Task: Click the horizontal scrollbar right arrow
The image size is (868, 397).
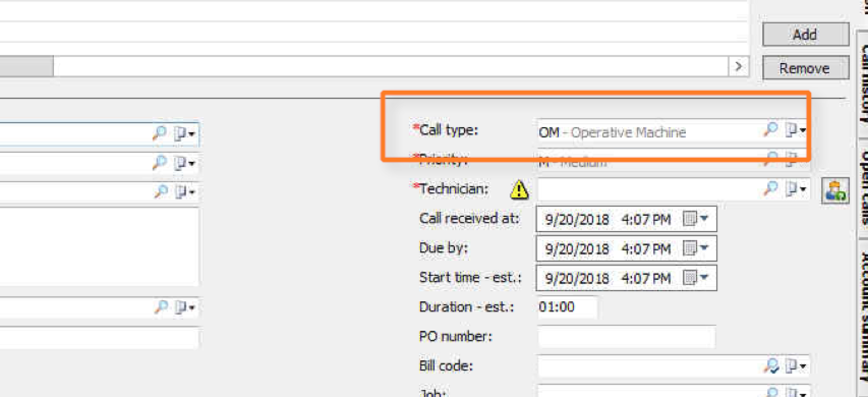Action: (x=738, y=66)
